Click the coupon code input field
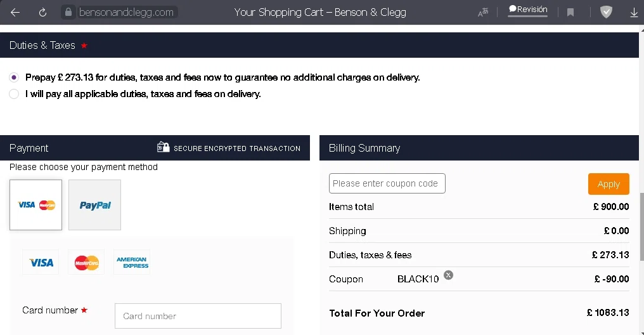Screen dimensions: 644x335 [x=387, y=183]
